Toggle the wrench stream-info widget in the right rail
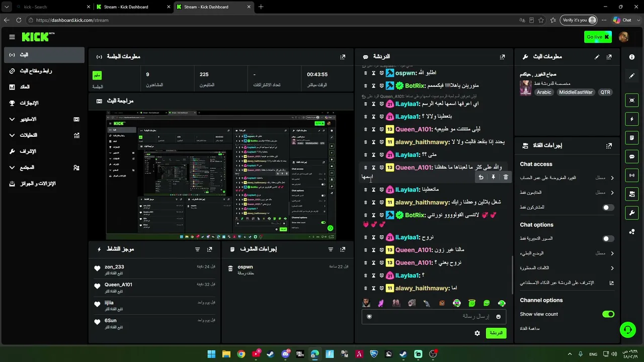 click(x=632, y=213)
